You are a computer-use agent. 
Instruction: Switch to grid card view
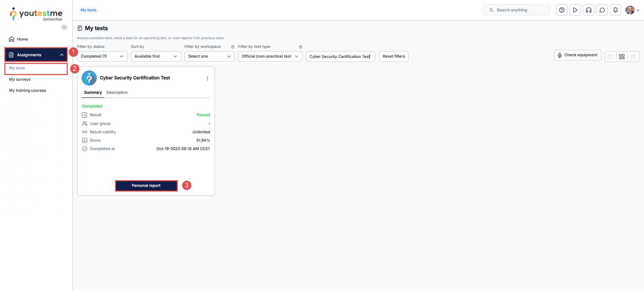point(622,57)
